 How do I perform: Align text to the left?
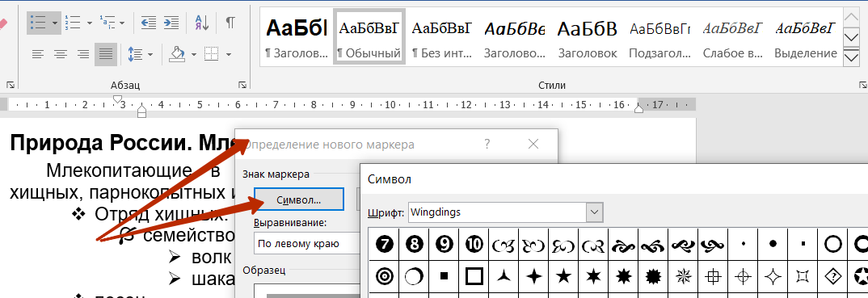click(38, 54)
